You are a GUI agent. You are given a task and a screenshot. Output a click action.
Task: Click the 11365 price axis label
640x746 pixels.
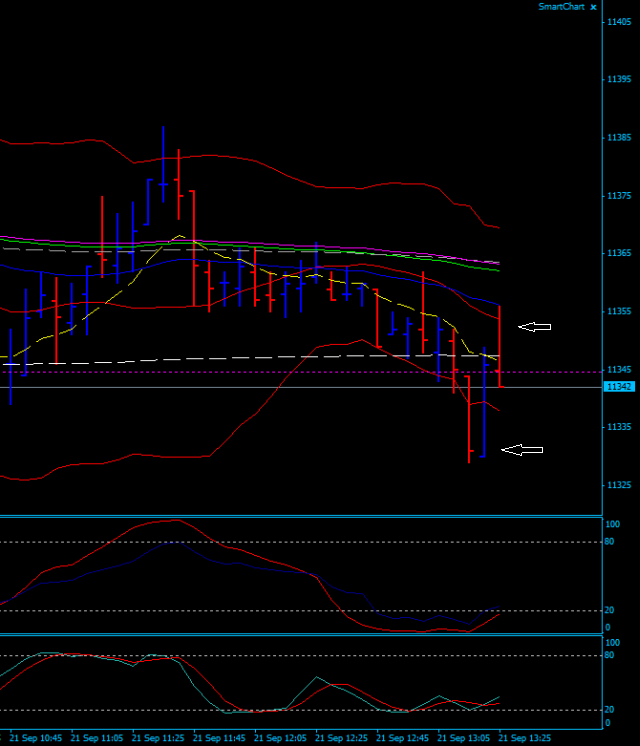coord(619,253)
